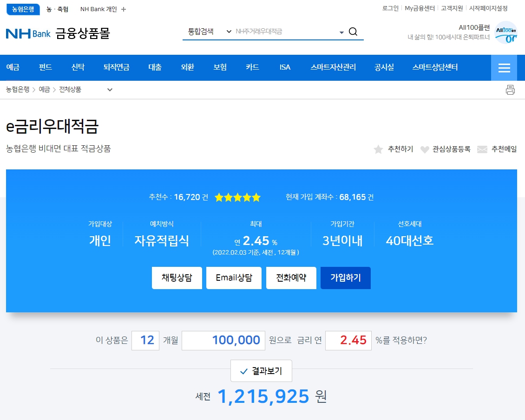The height and width of the screenshot is (420, 525).
Task: Click the 추천메일 link text
Action: [504, 149]
